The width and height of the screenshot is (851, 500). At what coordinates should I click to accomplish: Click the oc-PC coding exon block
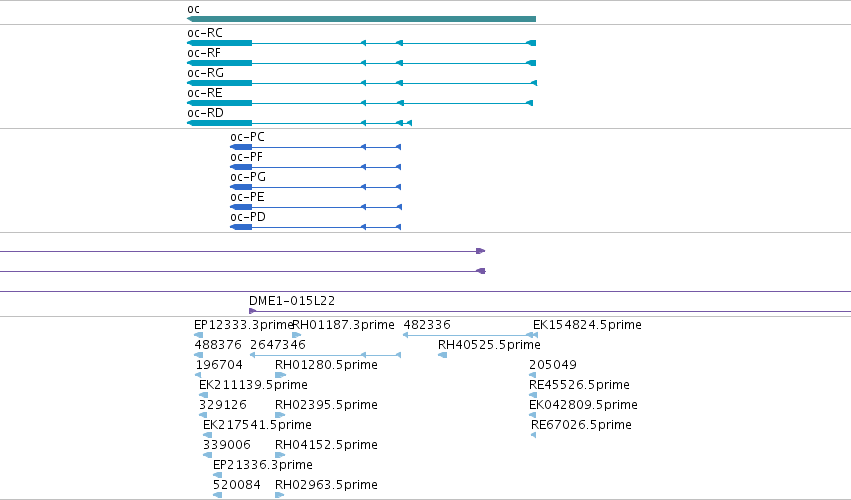pos(242,147)
